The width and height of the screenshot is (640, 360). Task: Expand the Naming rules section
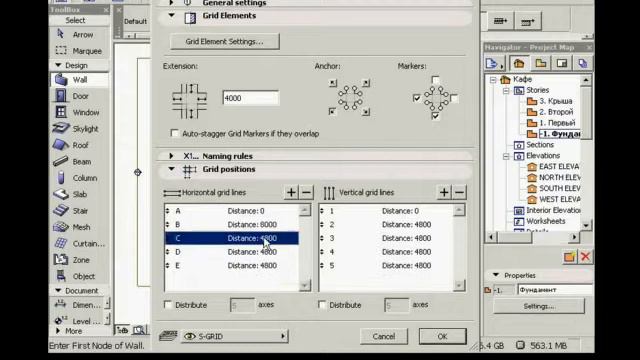(171, 156)
